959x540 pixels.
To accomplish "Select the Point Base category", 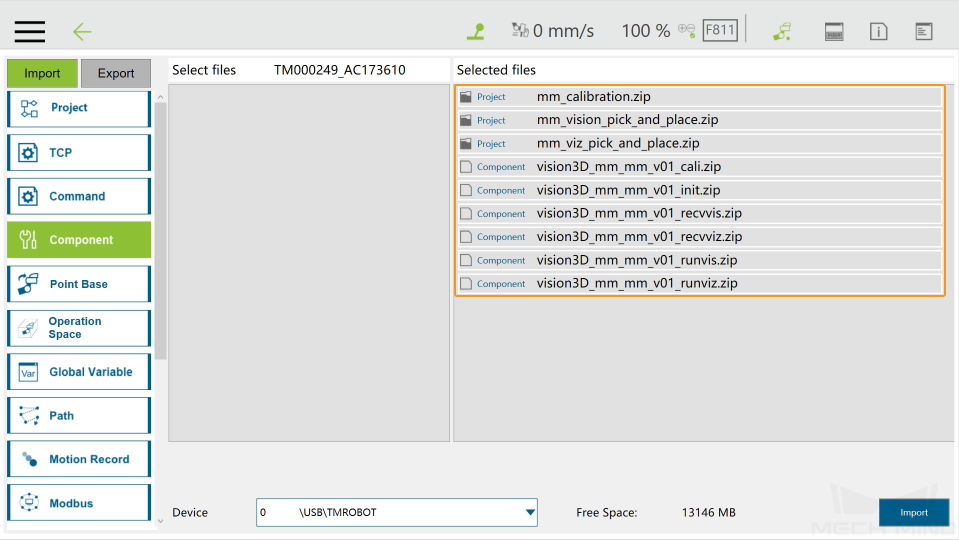I will [79, 284].
